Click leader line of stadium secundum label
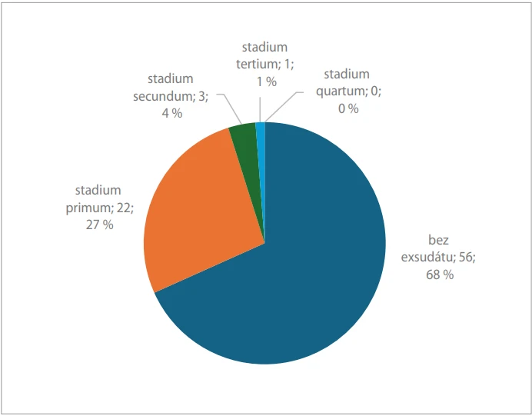The image size is (532, 416). [231, 107]
